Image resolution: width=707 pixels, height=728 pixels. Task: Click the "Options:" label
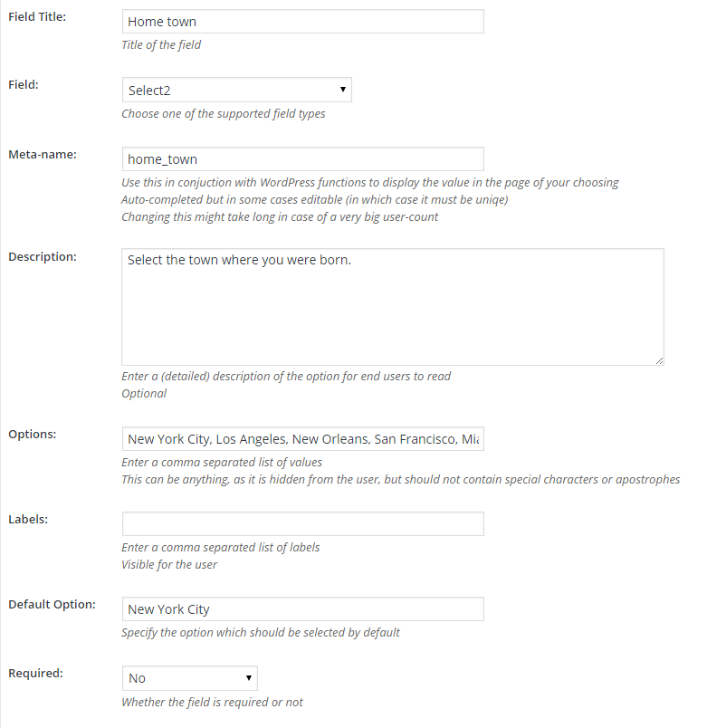tap(33, 434)
